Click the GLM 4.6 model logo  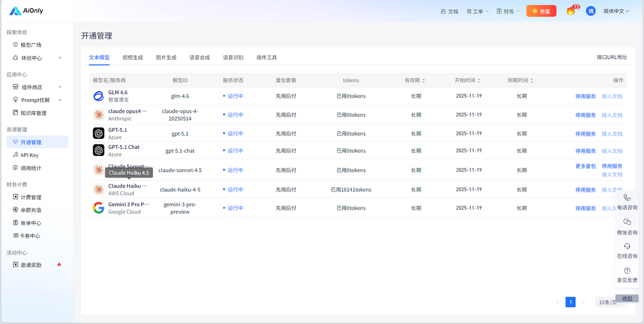pos(99,96)
